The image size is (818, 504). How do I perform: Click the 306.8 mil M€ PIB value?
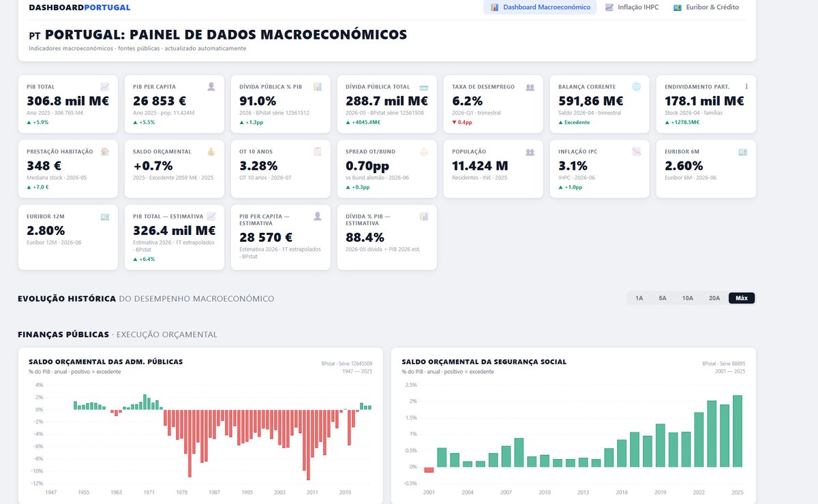pyautogui.click(x=67, y=101)
